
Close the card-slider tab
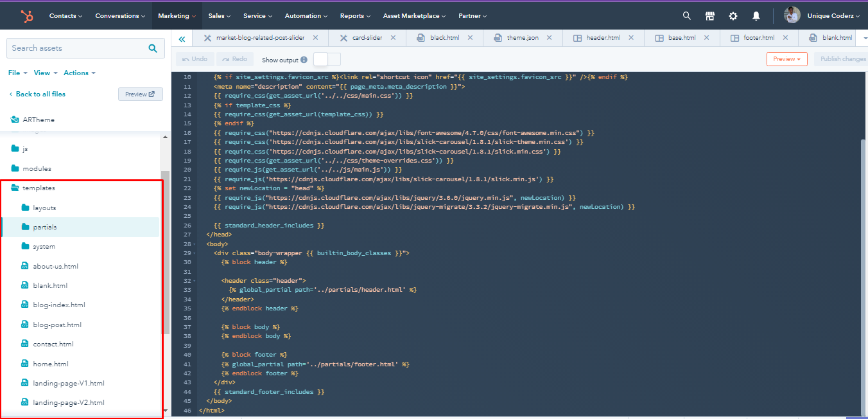(x=393, y=38)
